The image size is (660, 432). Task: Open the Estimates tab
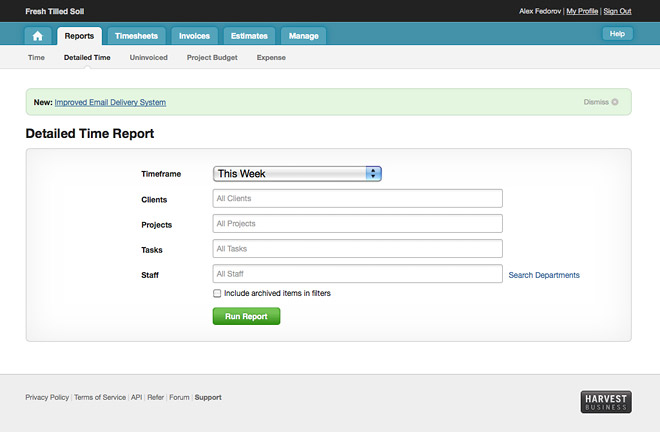(x=249, y=36)
